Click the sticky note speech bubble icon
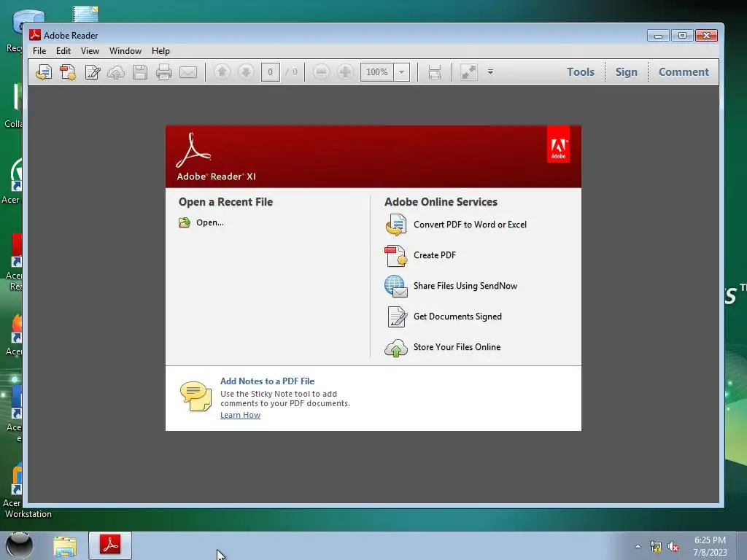Image resolution: width=747 pixels, height=560 pixels. (196, 396)
